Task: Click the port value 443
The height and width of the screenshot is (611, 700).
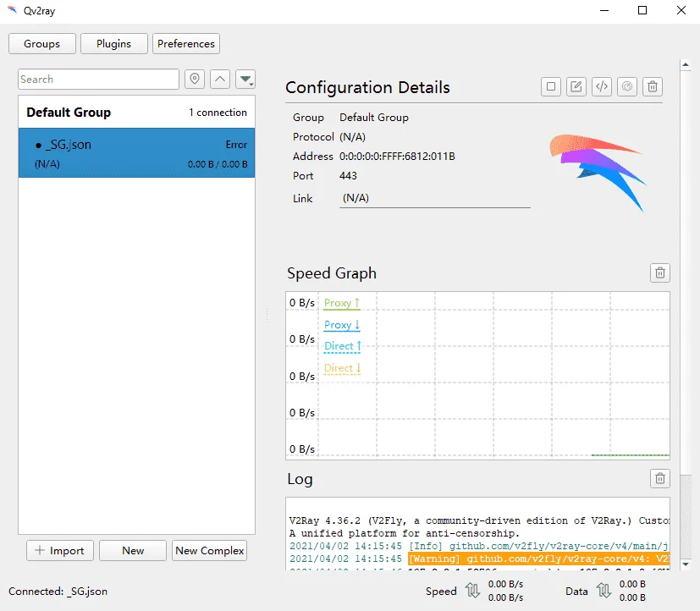Action: (348, 176)
